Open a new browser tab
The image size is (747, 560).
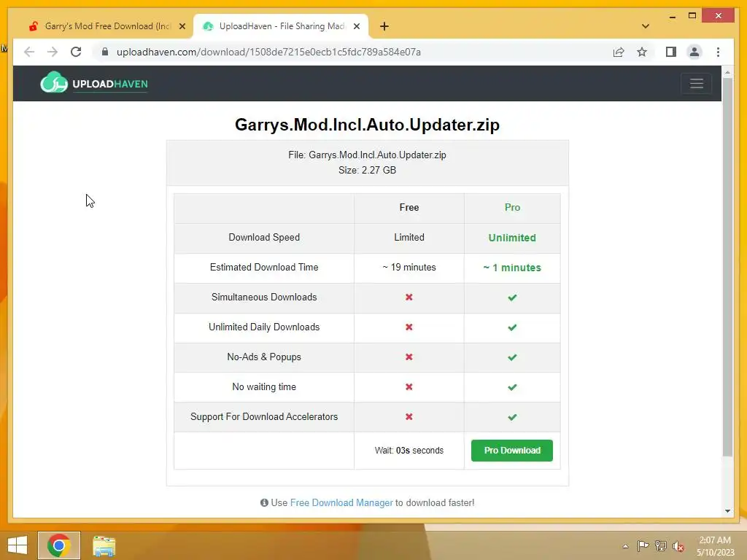(x=384, y=26)
